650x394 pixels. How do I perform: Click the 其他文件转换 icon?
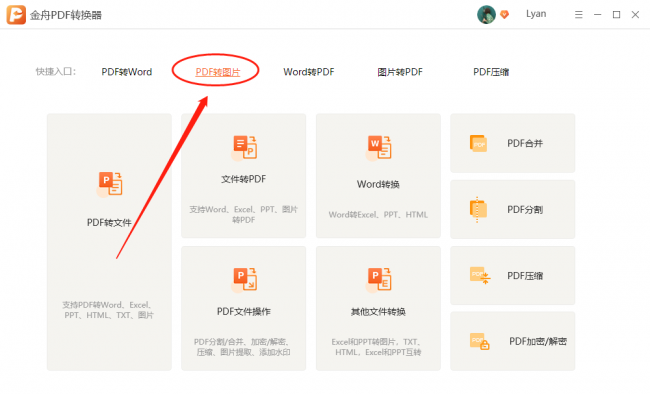click(x=378, y=280)
